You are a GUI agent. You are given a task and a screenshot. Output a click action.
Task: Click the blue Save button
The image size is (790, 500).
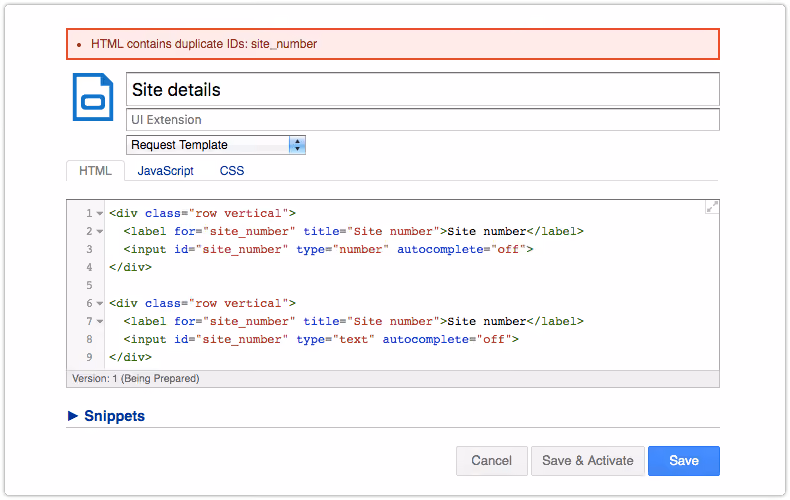(x=684, y=461)
